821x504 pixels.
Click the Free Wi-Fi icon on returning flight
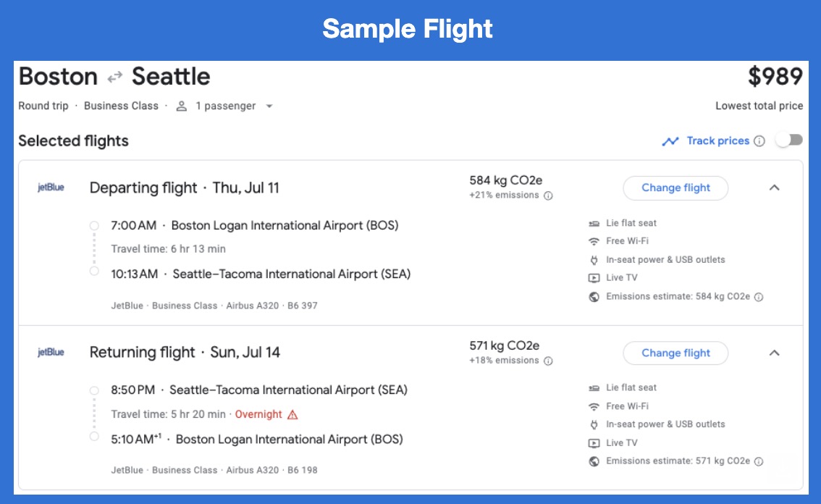click(594, 406)
